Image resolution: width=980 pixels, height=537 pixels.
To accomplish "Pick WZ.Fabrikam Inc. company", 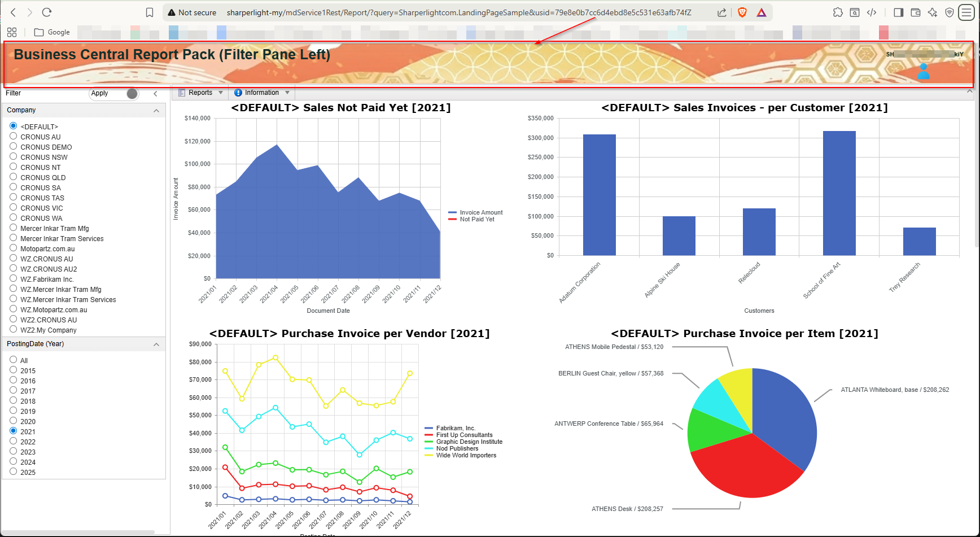I will (x=14, y=278).
